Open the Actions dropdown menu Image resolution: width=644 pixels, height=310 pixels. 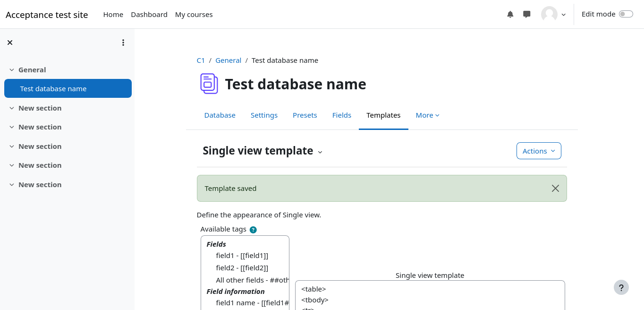tap(539, 151)
